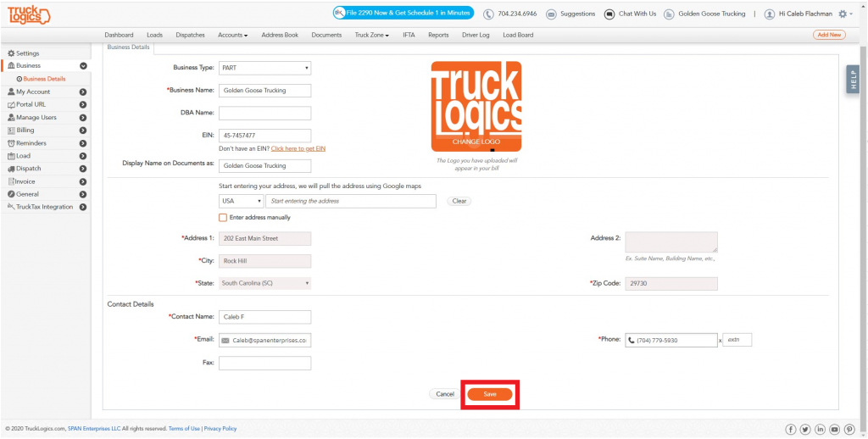Open the Business Type dropdown

pos(264,68)
